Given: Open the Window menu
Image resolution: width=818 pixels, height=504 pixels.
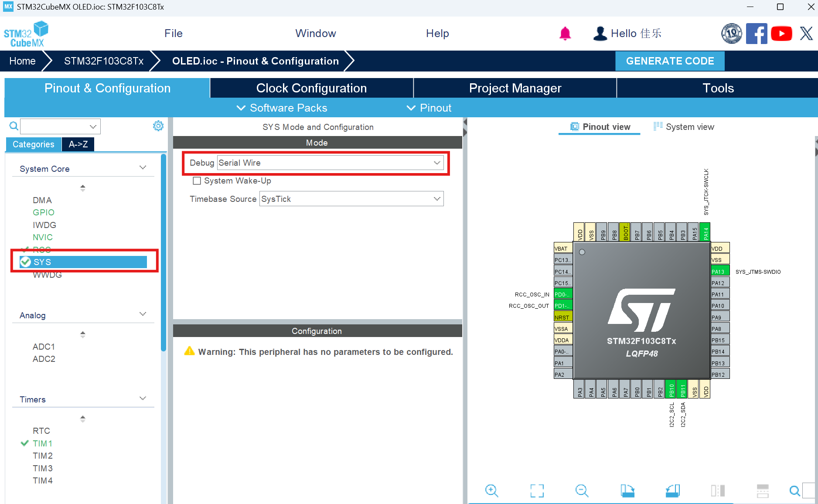Looking at the screenshot, I should coord(316,34).
